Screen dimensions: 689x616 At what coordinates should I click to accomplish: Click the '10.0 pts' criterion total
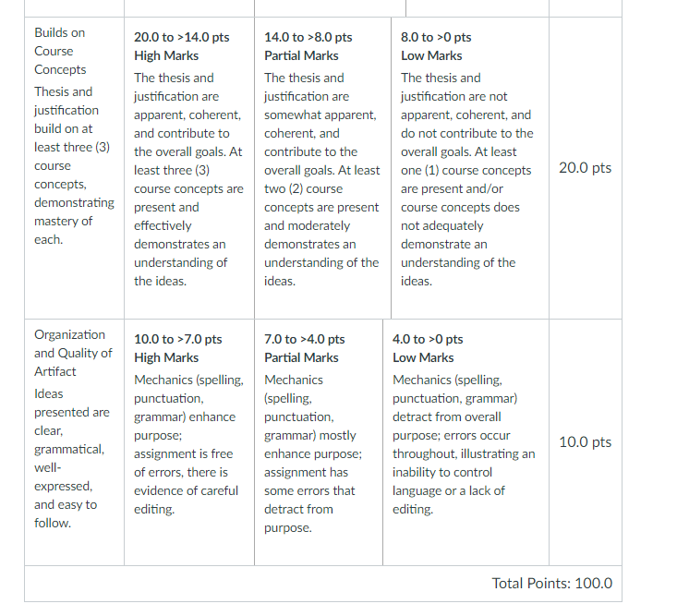[x=585, y=442]
